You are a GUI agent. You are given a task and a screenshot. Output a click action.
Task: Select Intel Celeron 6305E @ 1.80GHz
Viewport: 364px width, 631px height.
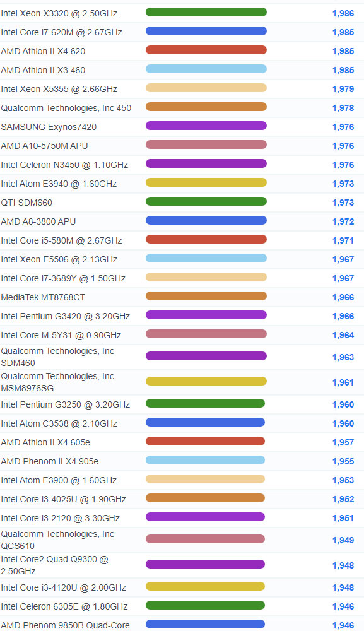coord(64,606)
